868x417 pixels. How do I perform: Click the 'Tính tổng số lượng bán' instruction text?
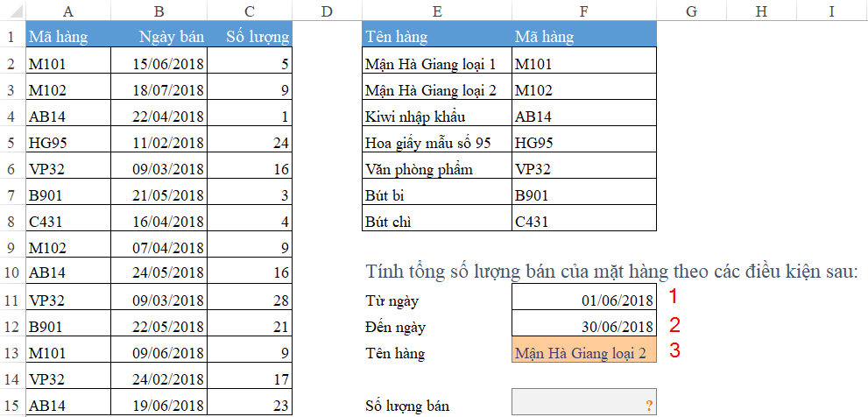click(x=611, y=272)
